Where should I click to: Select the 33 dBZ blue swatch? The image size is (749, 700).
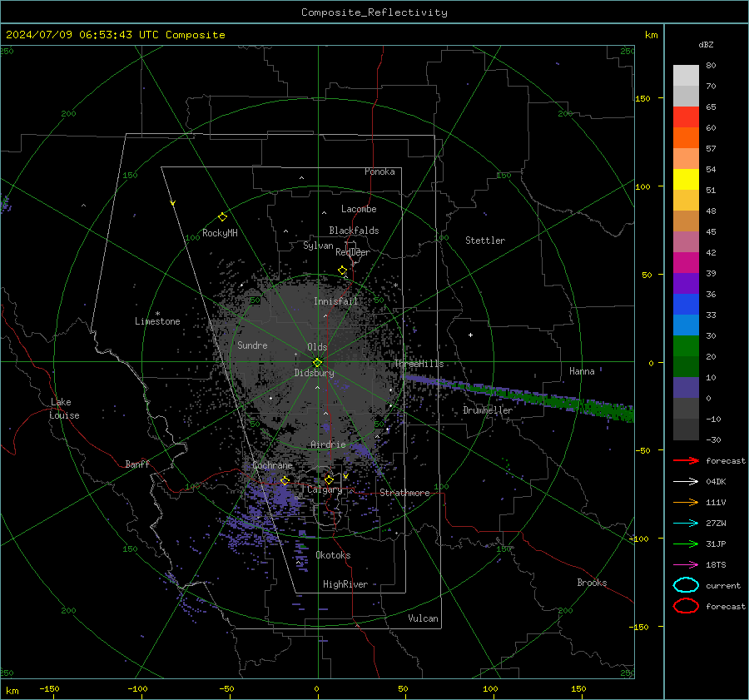pos(686,325)
